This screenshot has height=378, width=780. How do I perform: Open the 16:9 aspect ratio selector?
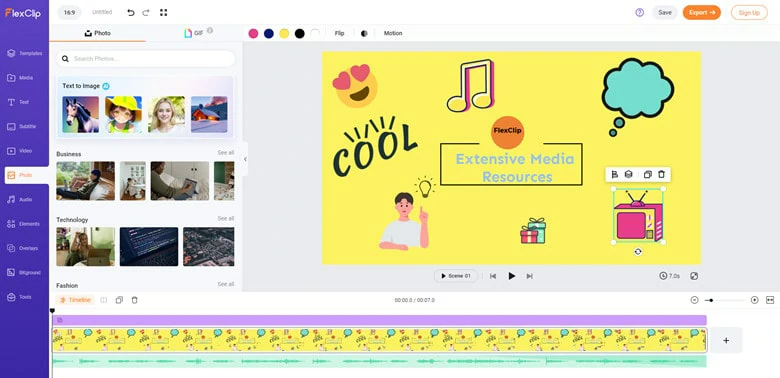69,12
